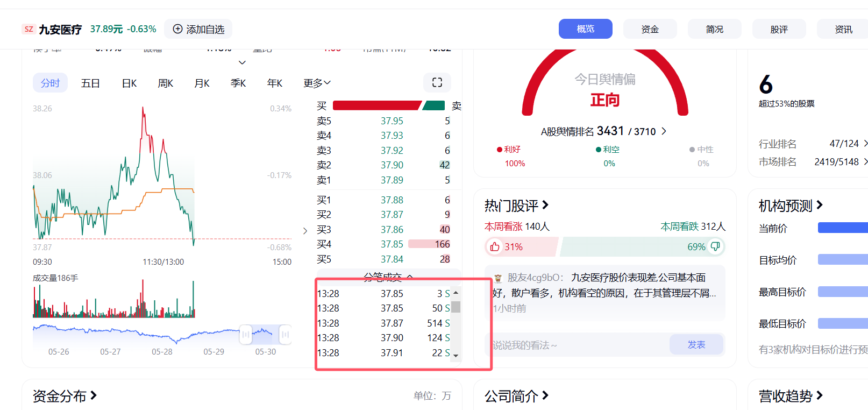Click 当前价 blue bar
This screenshot has height=410, width=868.
click(843, 228)
